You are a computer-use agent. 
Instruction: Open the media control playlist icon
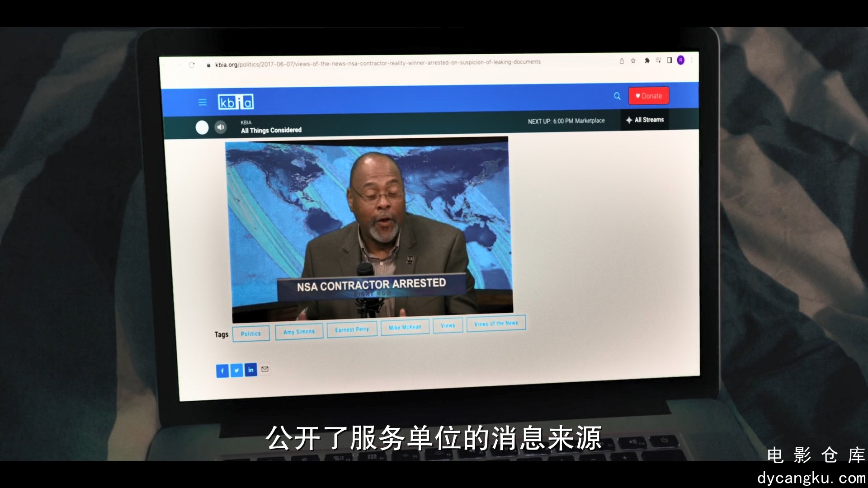[x=658, y=60]
